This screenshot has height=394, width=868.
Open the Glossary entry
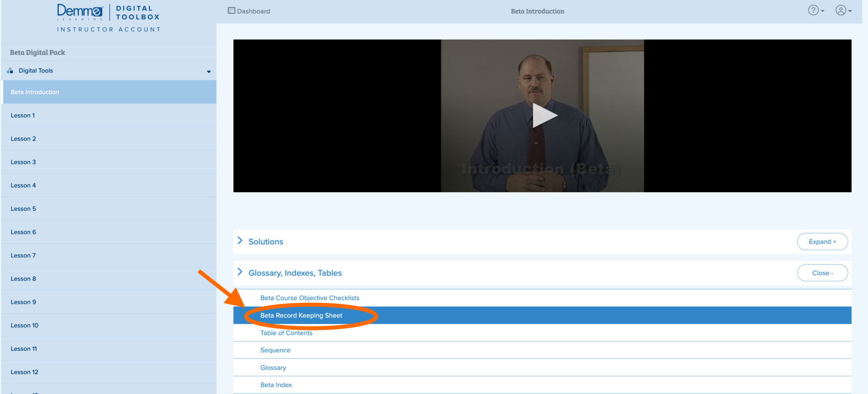273,367
